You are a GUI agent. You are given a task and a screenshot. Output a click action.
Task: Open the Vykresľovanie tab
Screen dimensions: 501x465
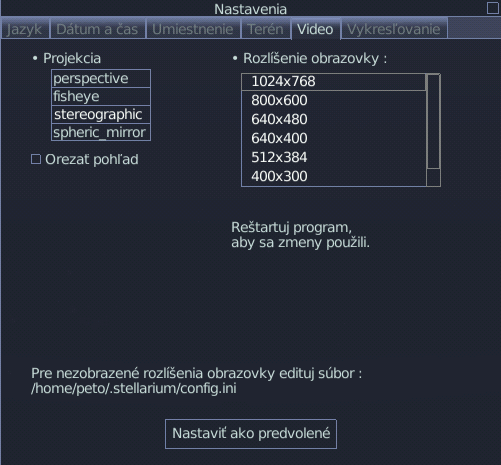click(x=394, y=29)
